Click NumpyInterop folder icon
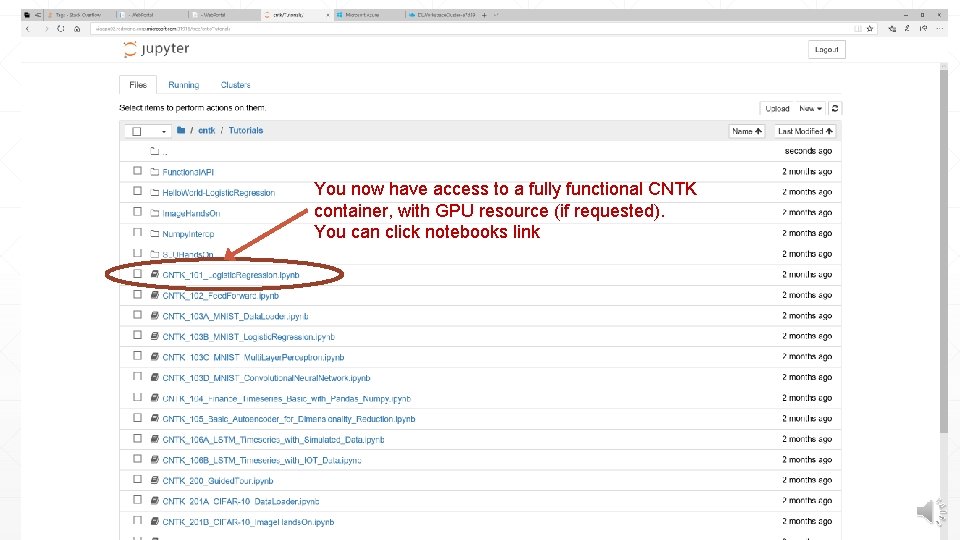960x540 pixels. click(x=155, y=234)
